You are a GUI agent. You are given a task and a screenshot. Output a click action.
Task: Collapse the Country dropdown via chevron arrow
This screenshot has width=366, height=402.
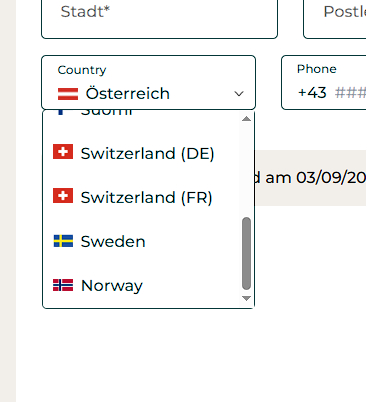click(x=239, y=94)
